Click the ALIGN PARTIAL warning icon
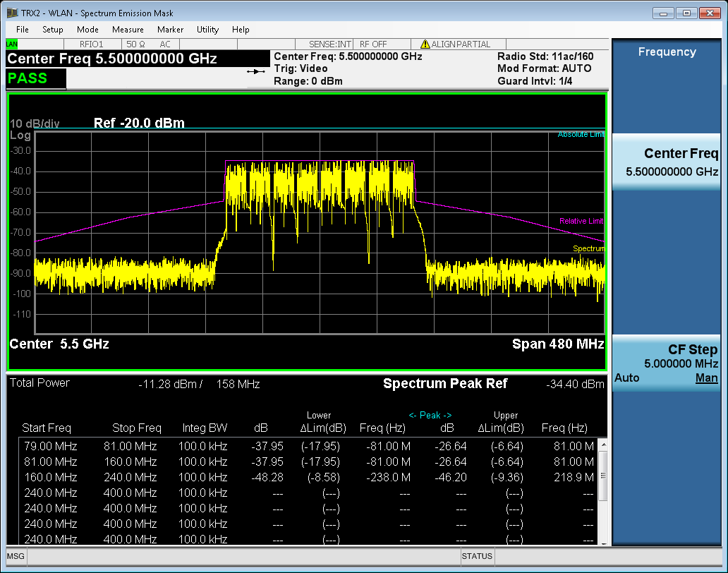 427,43
